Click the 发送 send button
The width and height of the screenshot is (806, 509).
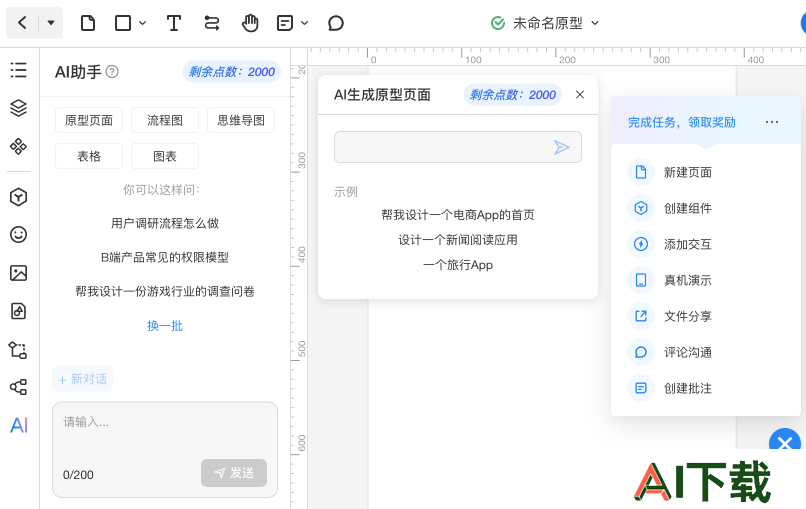pyautogui.click(x=234, y=473)
